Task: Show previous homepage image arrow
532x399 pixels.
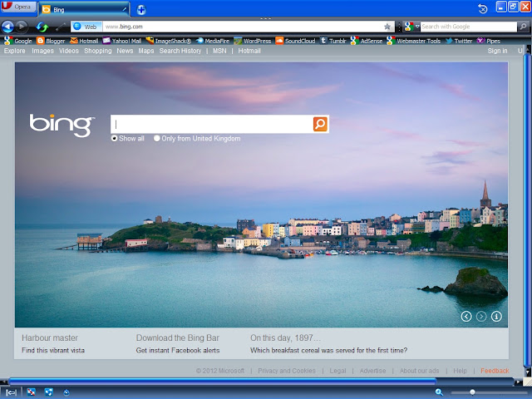Action: click(x=466, y=316)
